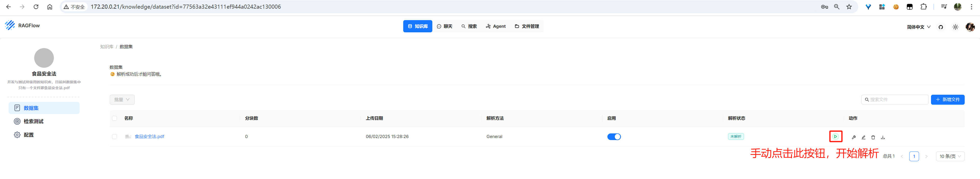Image resolution: width=980 pixels, height=179 pixels.
Task: Click the knowledge base avatar circle
Action: (x=44, y=58)
